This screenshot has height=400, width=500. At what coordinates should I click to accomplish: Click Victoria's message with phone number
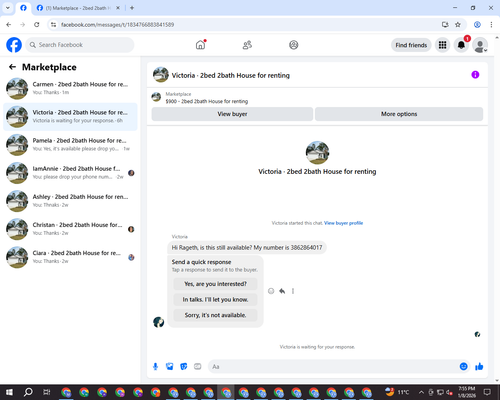(247, 248)
